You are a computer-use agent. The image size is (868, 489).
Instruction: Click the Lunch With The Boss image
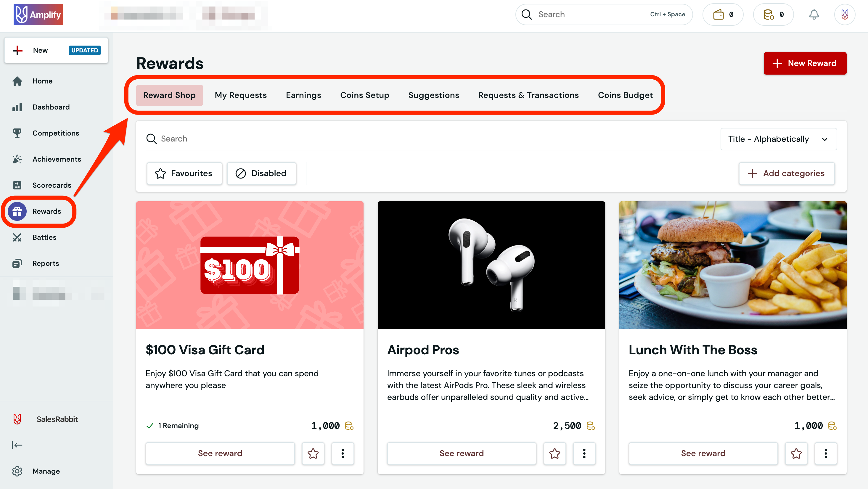pos(732,265)
